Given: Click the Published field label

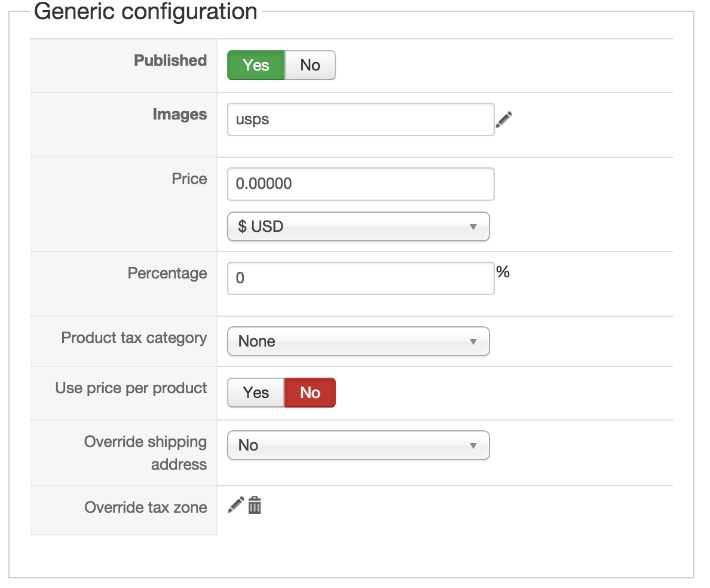Looking at the screenshot, I should (170, 60).
